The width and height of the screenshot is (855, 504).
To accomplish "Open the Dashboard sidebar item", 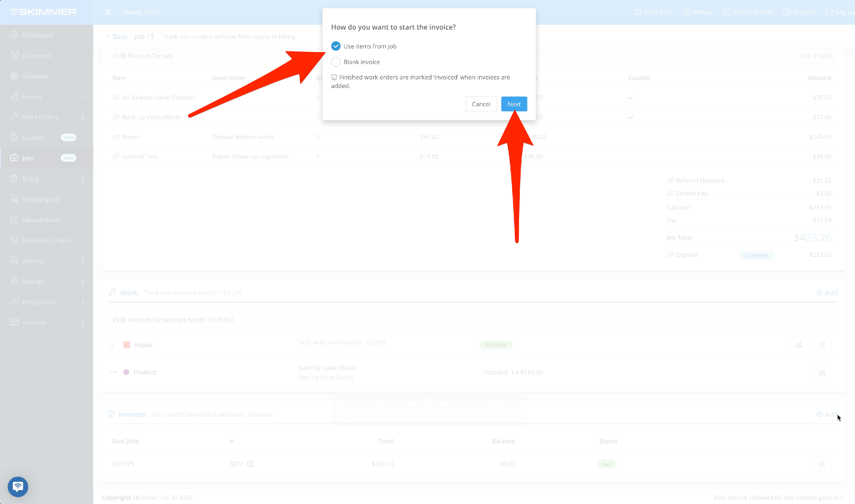I will click(37, 35).
